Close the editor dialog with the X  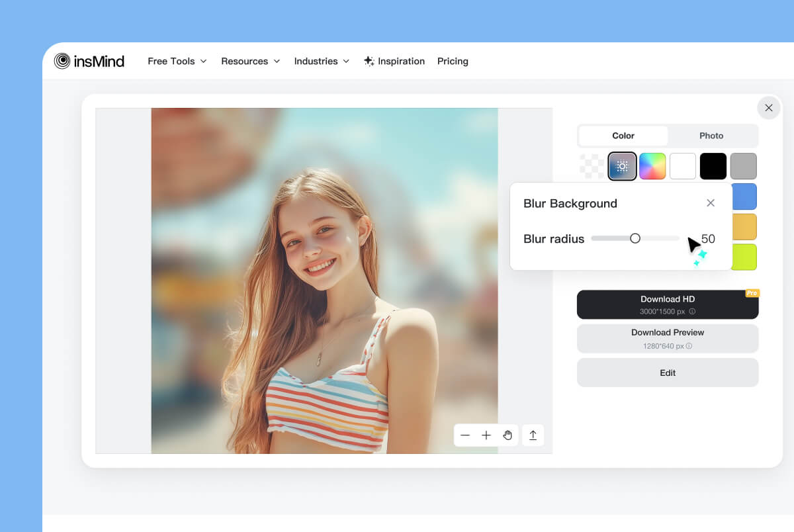pos(769,108)
